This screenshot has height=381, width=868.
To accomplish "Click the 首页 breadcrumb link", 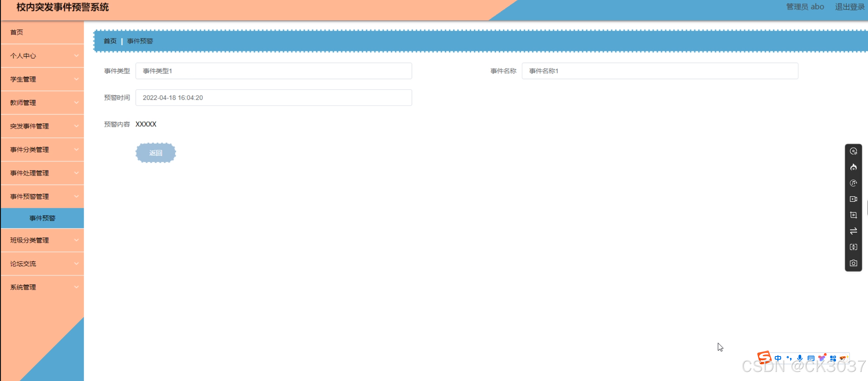I will point(110,41).
